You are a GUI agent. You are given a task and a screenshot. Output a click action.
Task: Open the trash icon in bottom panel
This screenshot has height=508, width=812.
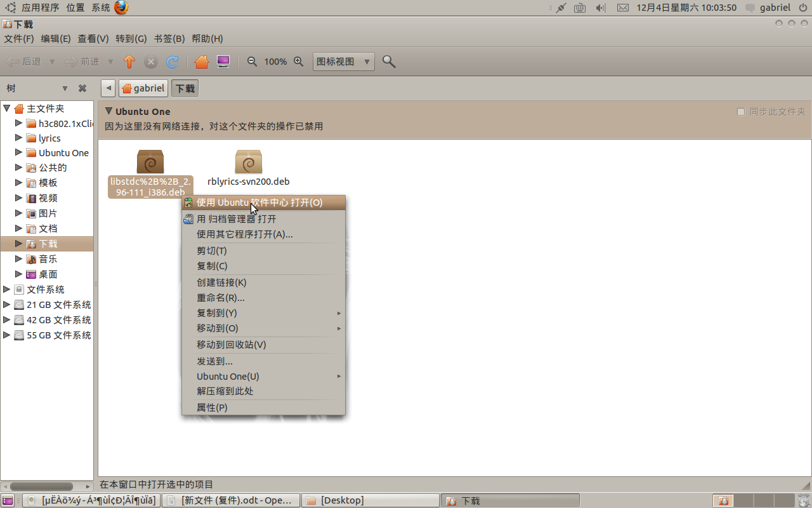[803, 501]
